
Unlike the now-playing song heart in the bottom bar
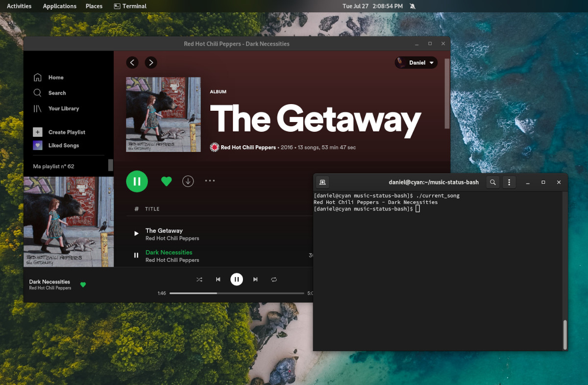[83, 284]
